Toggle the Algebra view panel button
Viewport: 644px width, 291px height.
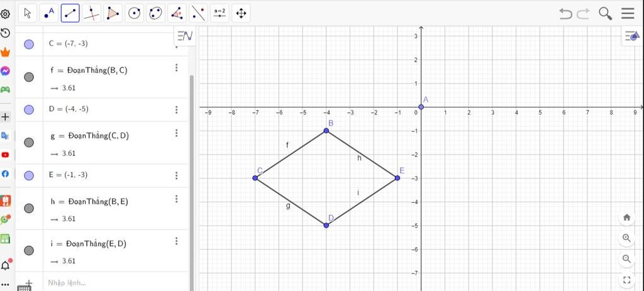pyautogui.click(x=185, y=36)
